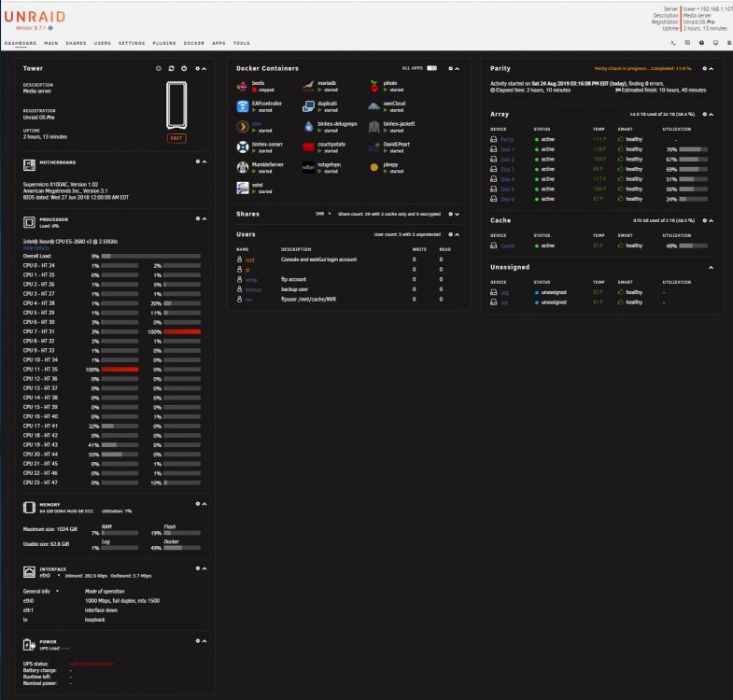This screenshot has width=733, height=700.
Task: Open the mariadb container icon
Action: pos(308,86)
